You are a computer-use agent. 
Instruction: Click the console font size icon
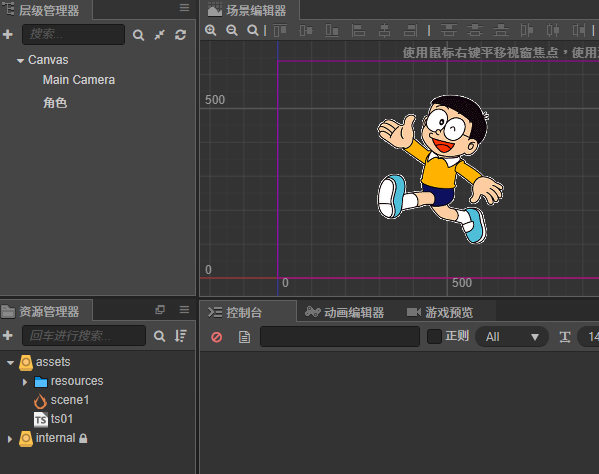tap(565, 337)
